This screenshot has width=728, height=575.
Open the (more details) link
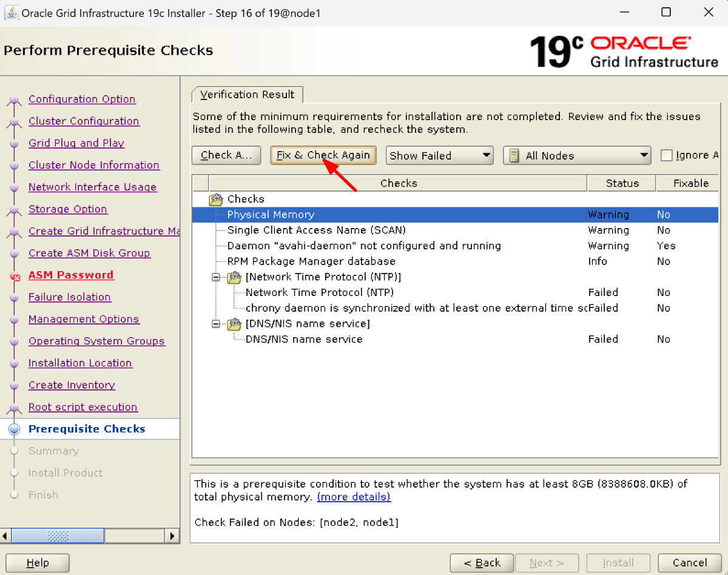click(354, 497)
